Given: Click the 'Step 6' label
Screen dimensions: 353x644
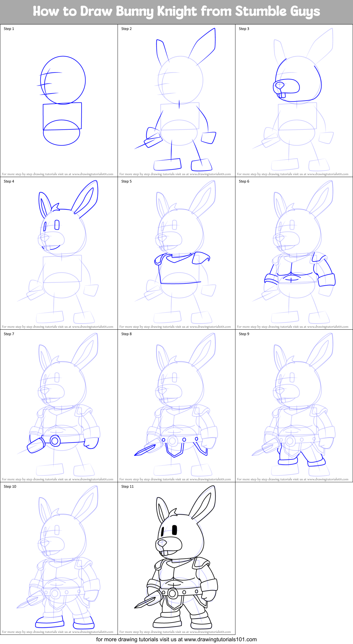Looking at the screenshot, I should 244,181.
